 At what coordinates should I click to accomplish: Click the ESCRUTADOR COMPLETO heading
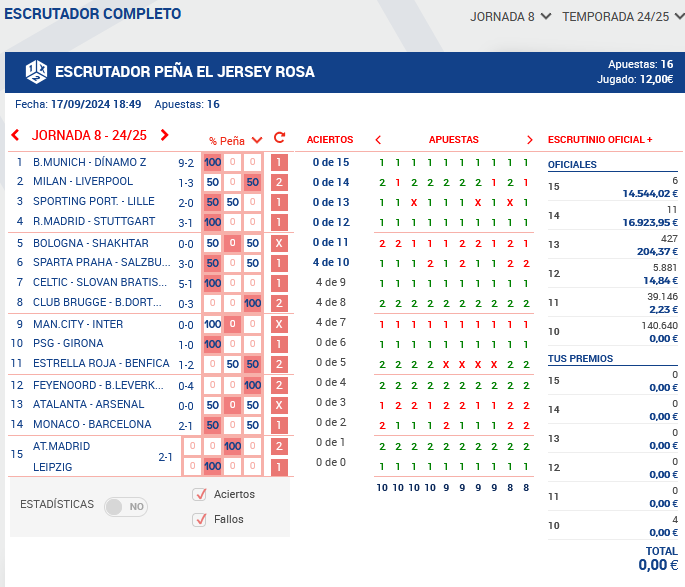tap(93, 14)
